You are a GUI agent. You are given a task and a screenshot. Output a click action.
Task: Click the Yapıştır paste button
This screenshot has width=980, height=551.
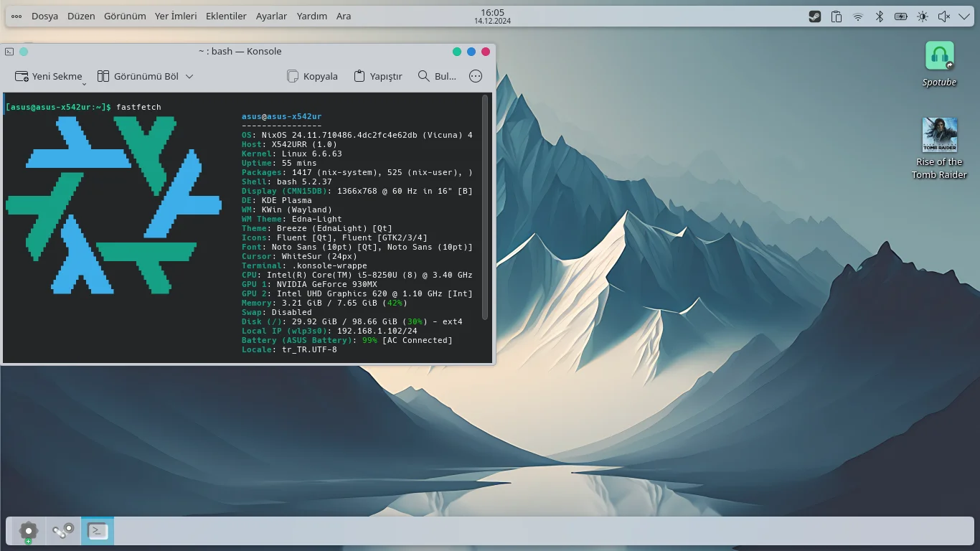click(x=378, y=76)
